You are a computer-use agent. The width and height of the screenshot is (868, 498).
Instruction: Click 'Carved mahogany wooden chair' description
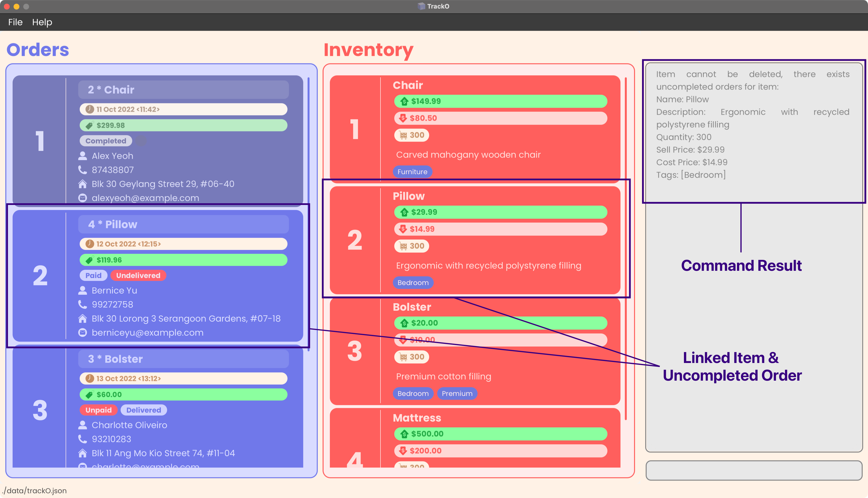click(468, 155)
